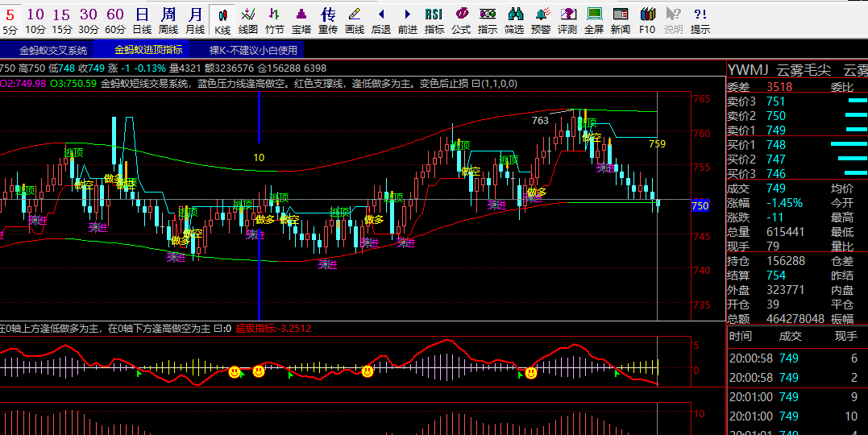The image size is (868, 435).
Task: Switch to 金蚂蚁交叉系统 tab
Action: (x=53, y=50)
